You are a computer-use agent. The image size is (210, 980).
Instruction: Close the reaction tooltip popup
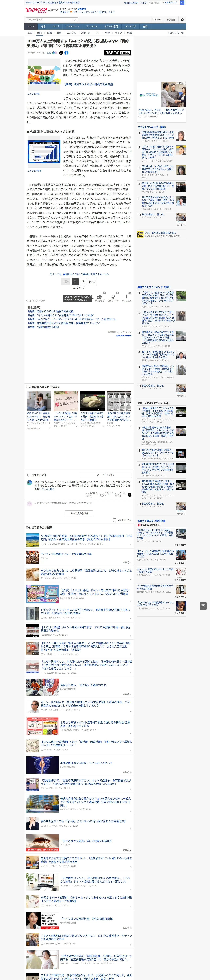click(x=91, y=296)
